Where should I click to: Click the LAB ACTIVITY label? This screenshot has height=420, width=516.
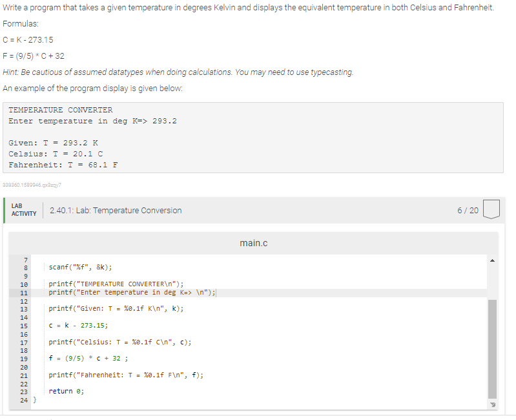click(24, 209)
